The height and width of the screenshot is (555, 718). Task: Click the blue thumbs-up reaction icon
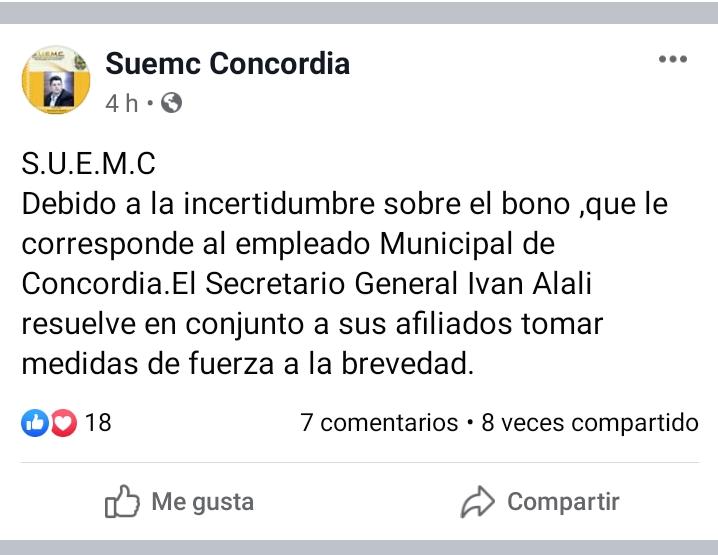pos(34,423)
